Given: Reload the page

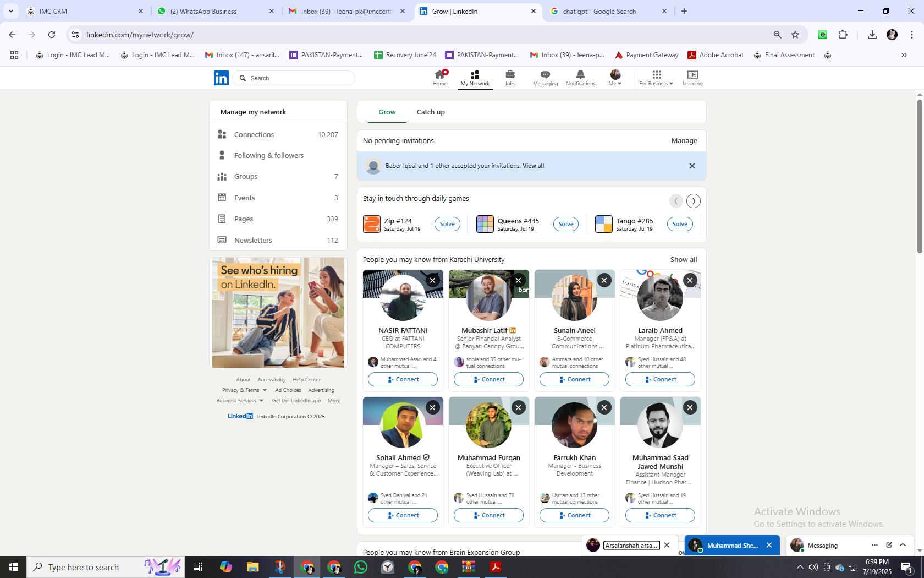Looking at the screenshot, I should pyautogui.click(x=52, y=35).
